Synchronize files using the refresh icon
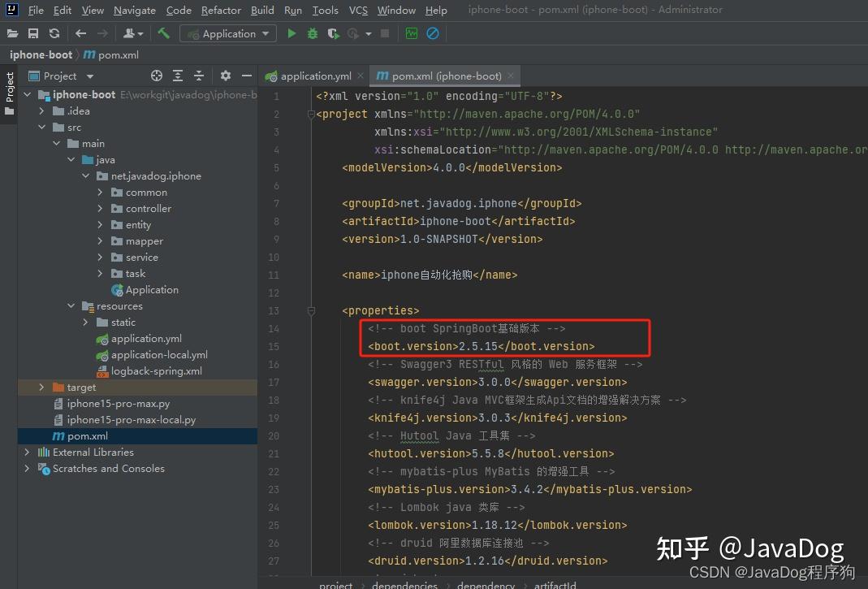 tap(54, 33)
